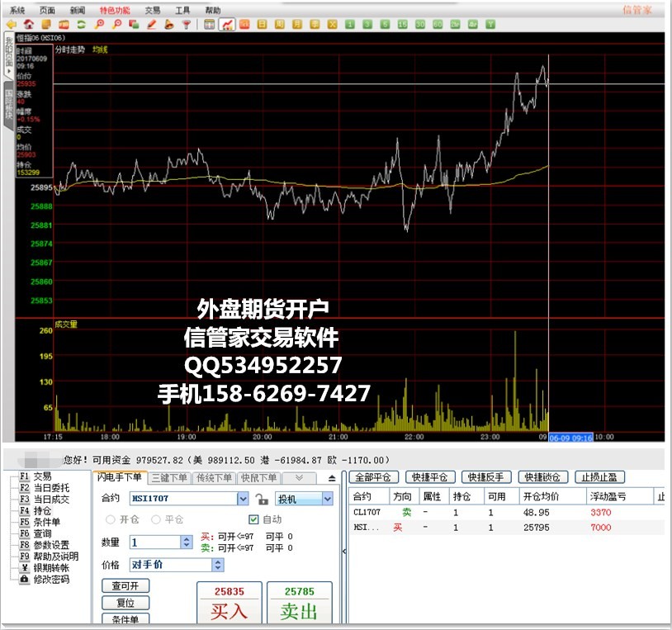Open the 价格 对手价 selector
Screen dimensions: 672x630
point(218,565)
